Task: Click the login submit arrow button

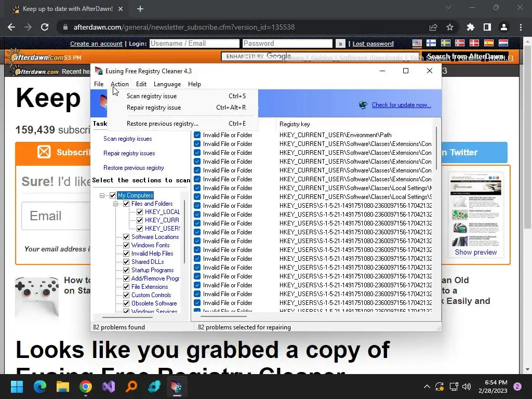Action: click(x=340, y=44)
